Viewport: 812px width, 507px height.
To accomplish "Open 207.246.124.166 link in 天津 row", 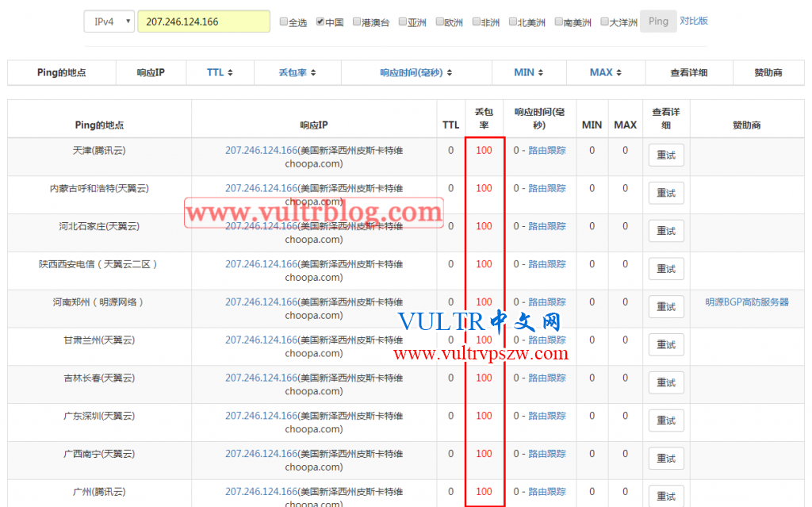I will 261,150.
